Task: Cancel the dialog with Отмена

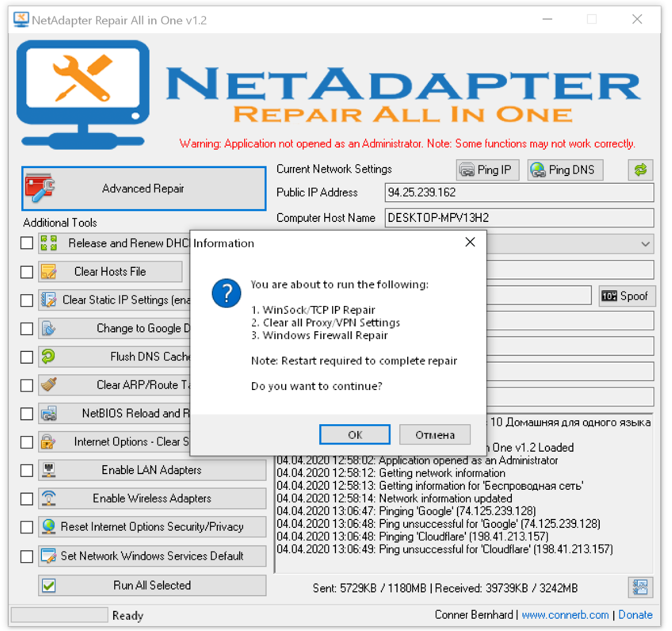Action: tap(435, 434)
